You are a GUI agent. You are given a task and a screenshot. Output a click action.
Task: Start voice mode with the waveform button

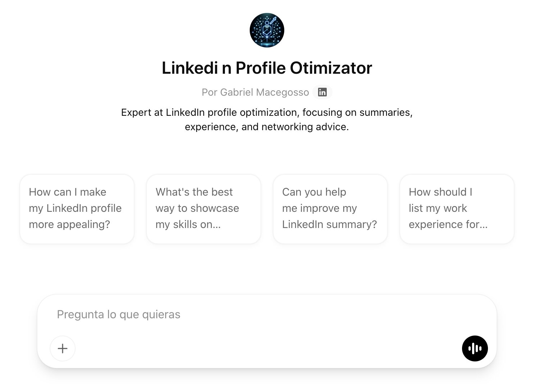475,348
